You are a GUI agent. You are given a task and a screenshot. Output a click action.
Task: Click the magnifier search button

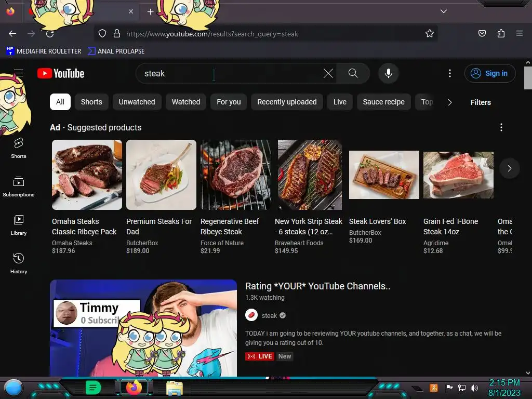353,73
